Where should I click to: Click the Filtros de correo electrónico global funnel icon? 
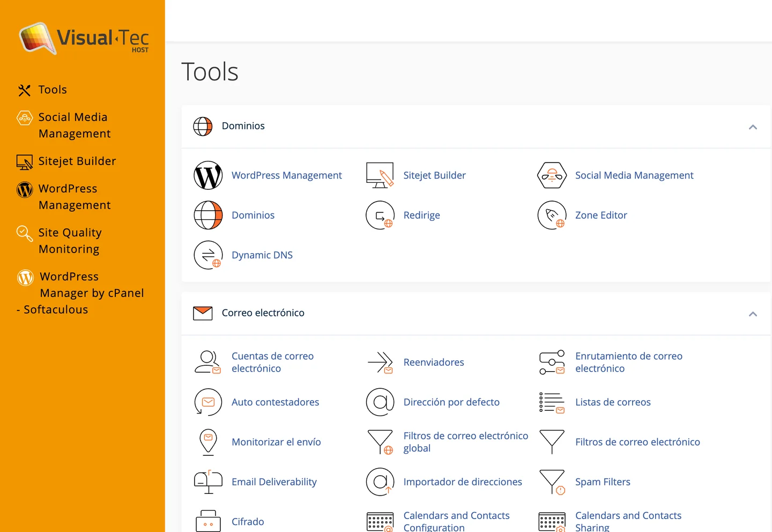tap(380, 442)
